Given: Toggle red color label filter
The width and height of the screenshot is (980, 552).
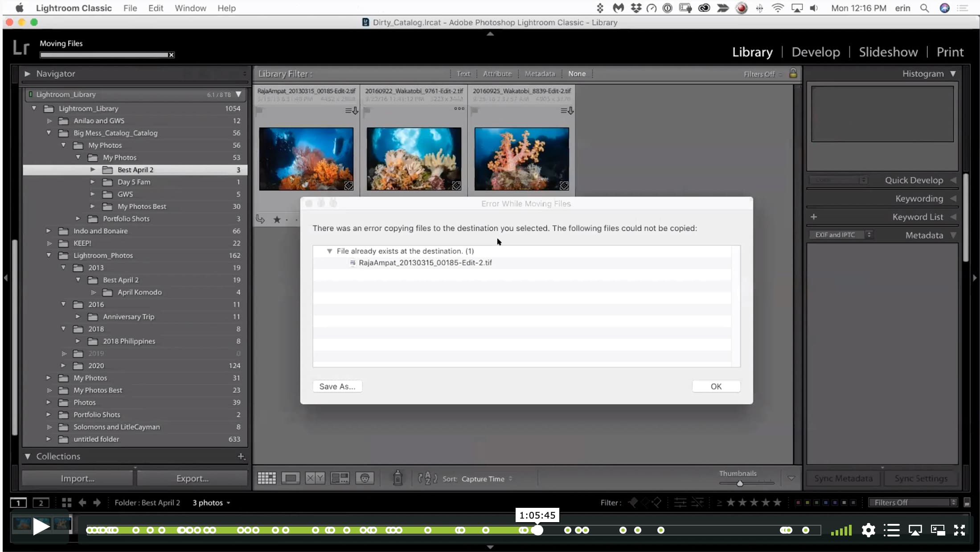Looking at the screenshot, I should tap(798, 503).
